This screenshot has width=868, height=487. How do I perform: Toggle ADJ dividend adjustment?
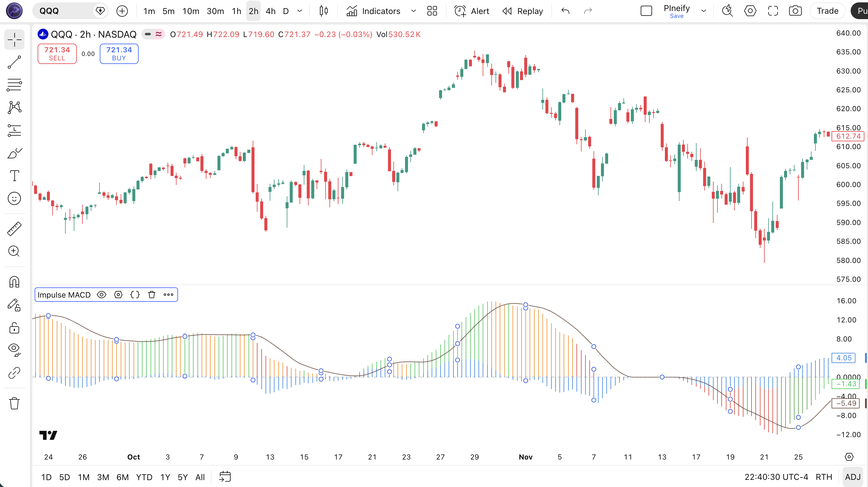pyautogui.click(x=853, y=477)
